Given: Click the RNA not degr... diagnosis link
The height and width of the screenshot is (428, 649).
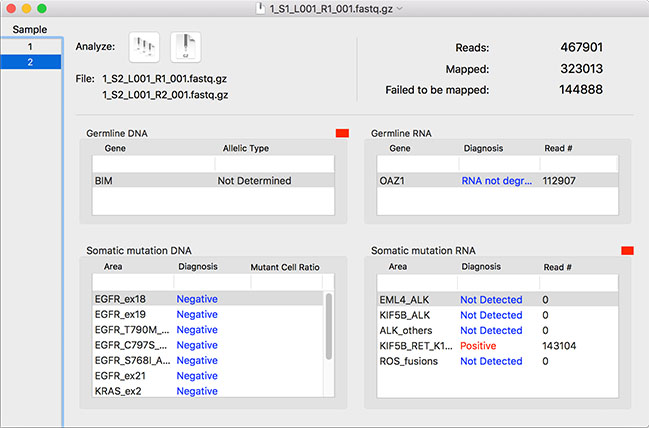Looking at the screenshot, I should [497, 180].
